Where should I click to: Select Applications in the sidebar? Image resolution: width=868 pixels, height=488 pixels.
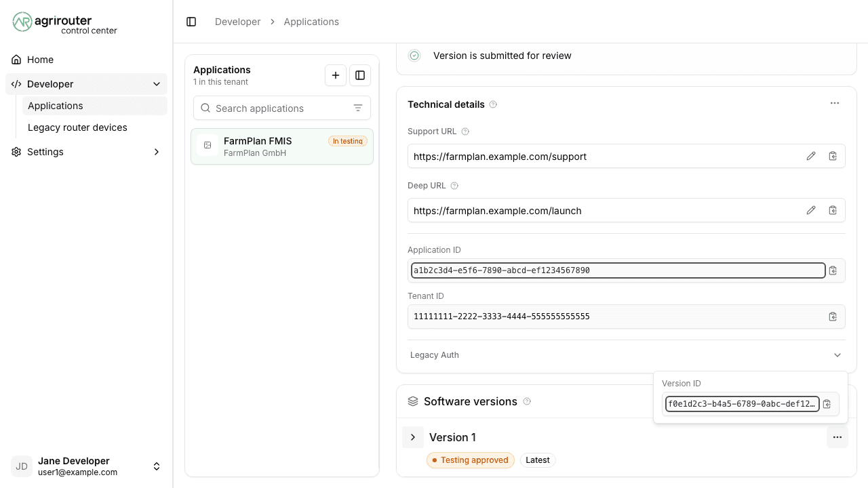94,106
